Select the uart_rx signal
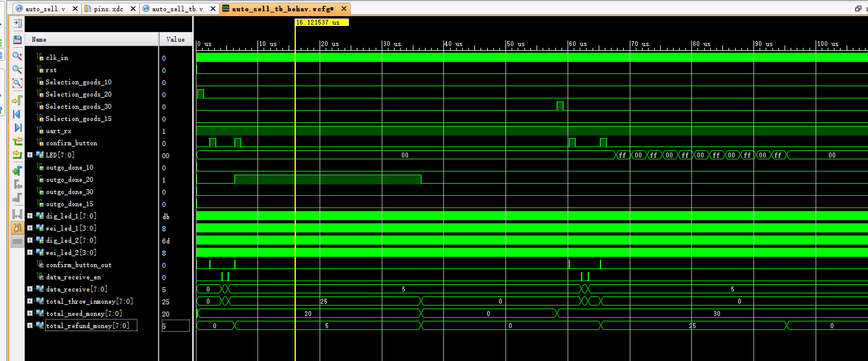Viewport: 868px width, 361px height. 58,131
